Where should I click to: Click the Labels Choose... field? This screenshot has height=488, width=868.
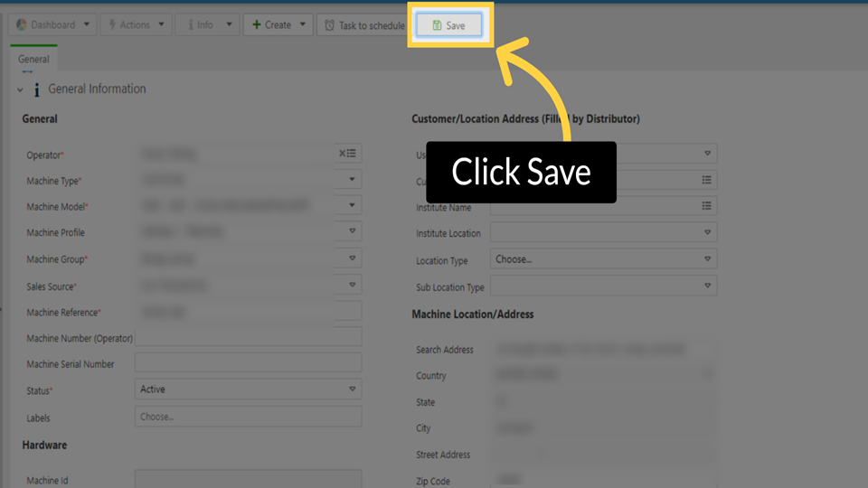(x=248, y=417)
